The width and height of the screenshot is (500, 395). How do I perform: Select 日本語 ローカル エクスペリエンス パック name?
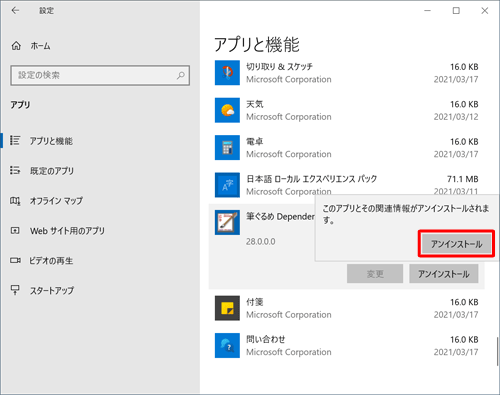pyautogui.click(x=311, y=179)
